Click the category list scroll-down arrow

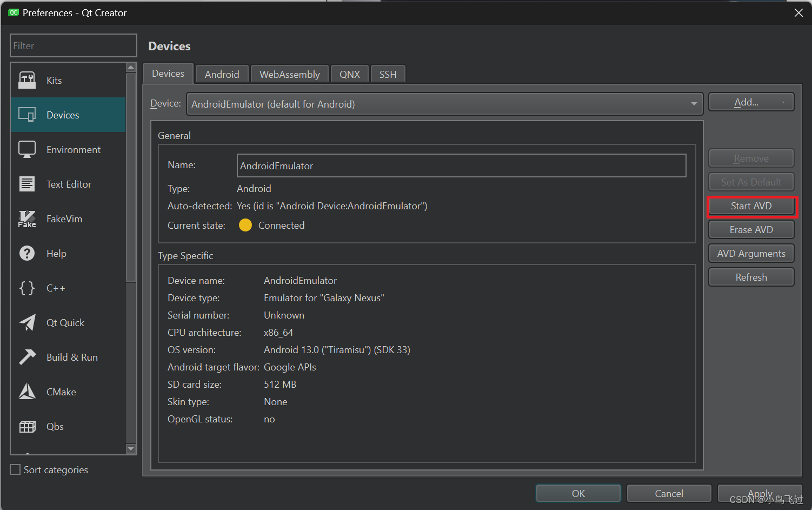[x=131, y=448]
